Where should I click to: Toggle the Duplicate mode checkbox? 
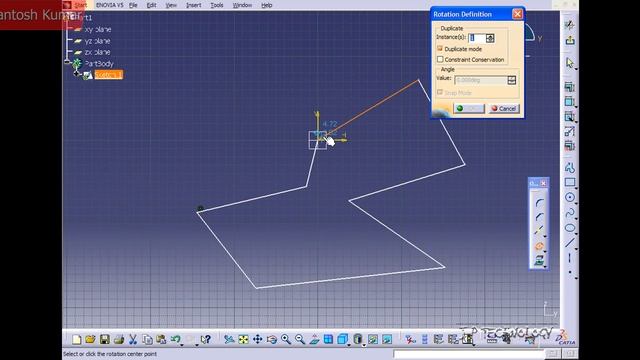tap(440, 49)
